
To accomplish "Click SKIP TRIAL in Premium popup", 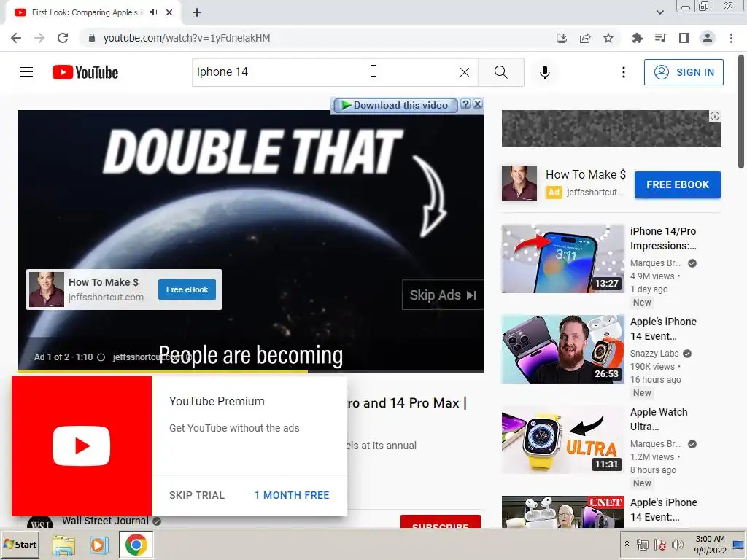I will click(x=197, y=495).
